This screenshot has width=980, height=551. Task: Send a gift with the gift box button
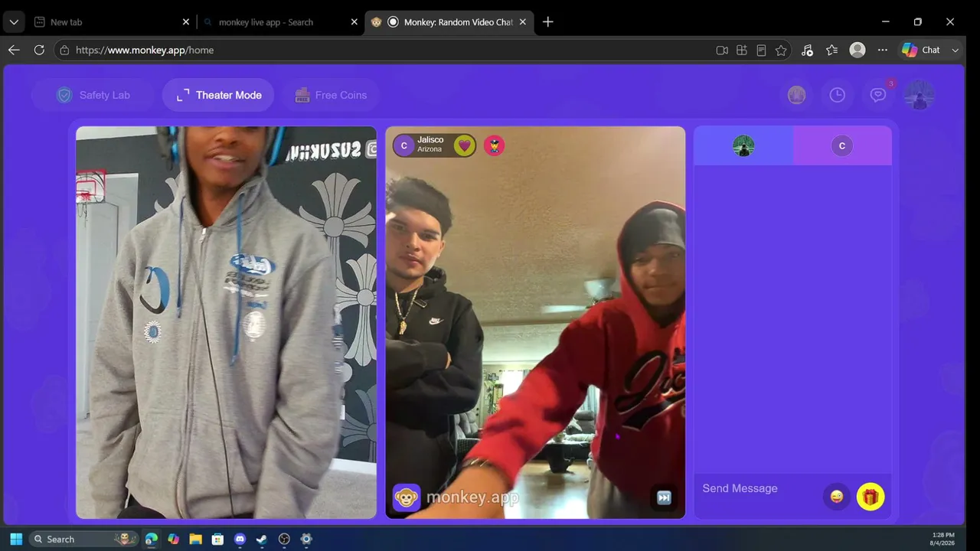(x=871, y=497)
